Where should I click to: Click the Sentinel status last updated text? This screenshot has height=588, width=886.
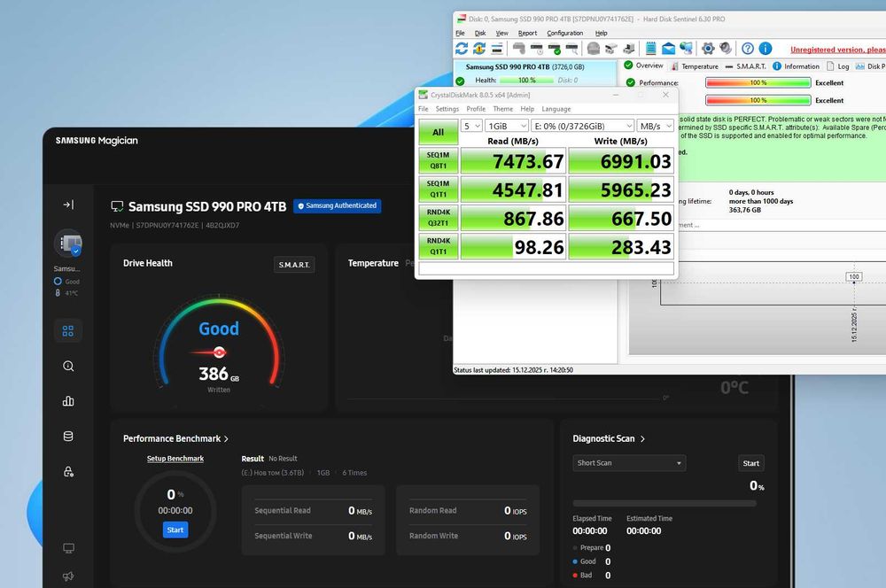tap(513, 370)
